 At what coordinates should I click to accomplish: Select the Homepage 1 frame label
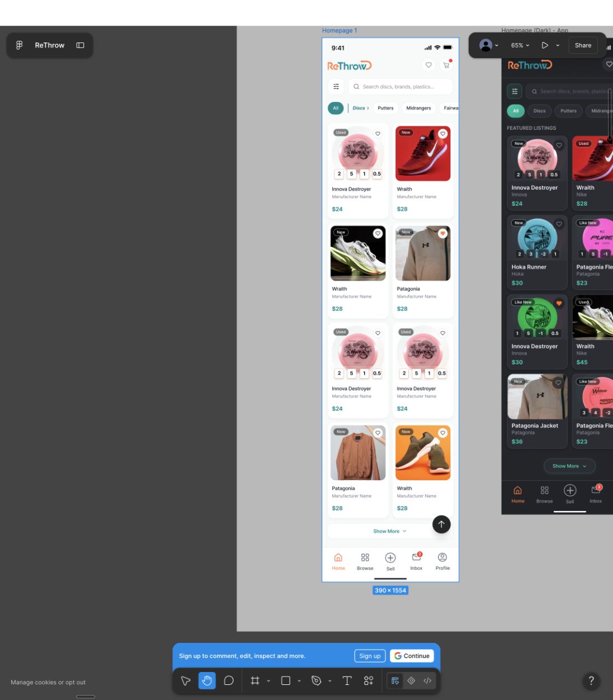point(339,31)
